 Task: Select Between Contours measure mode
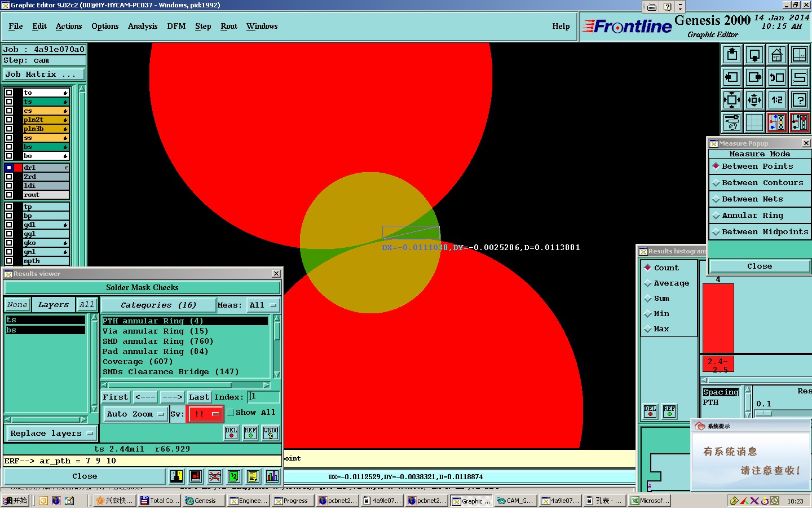pyautogui.click(x=760, y=183)
